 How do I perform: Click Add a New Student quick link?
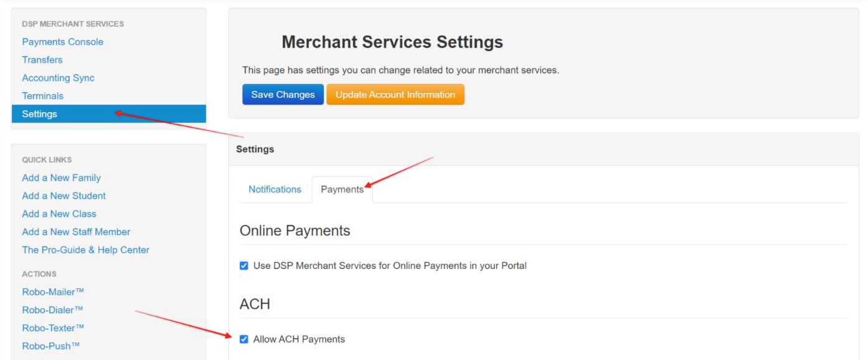pos(64,196)
